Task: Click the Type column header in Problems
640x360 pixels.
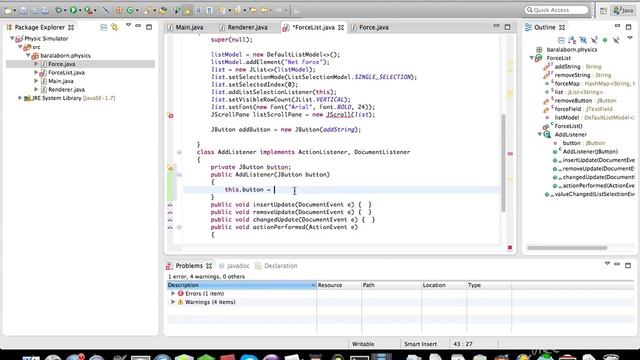Action: (489, 285)
